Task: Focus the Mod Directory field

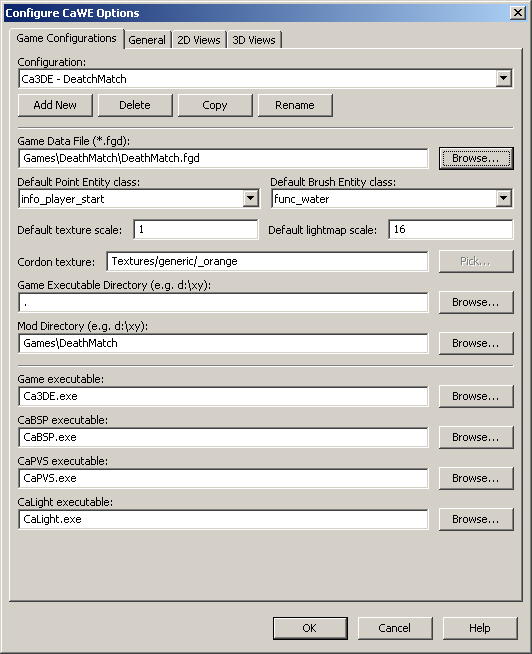Action: pyautogui.click(x=223, y=343)
